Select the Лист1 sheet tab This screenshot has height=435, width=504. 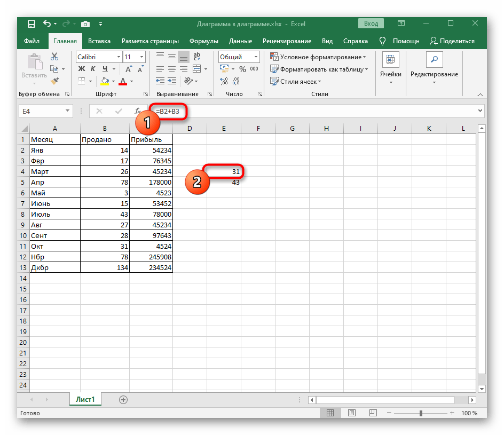85,399
